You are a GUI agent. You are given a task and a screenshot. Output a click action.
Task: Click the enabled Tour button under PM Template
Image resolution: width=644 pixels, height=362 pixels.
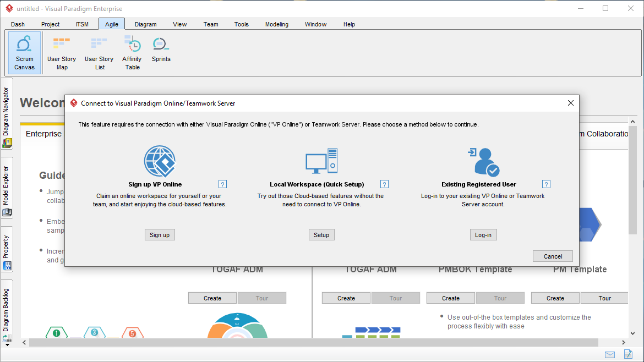[604, 298]
